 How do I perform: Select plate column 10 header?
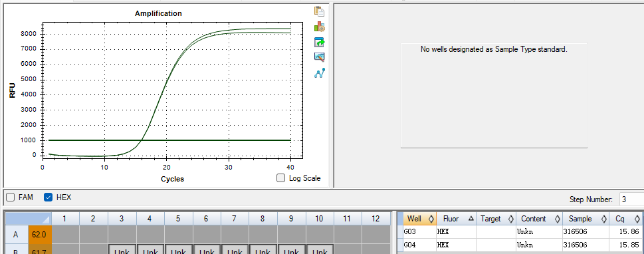319,219
